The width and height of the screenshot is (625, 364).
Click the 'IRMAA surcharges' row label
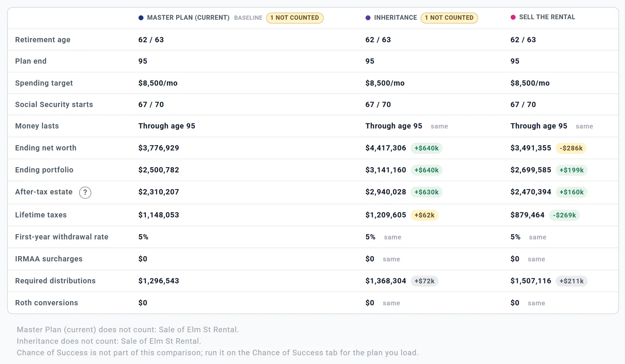click(x=49, y=259)
